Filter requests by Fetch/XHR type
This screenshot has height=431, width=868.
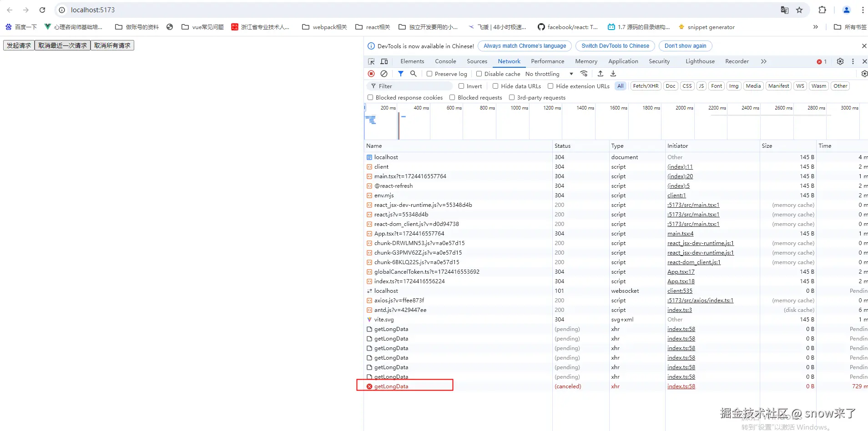pos(646,86)
